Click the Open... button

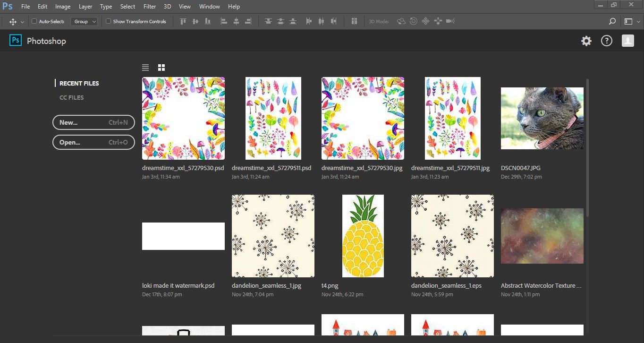pos(93,142)
